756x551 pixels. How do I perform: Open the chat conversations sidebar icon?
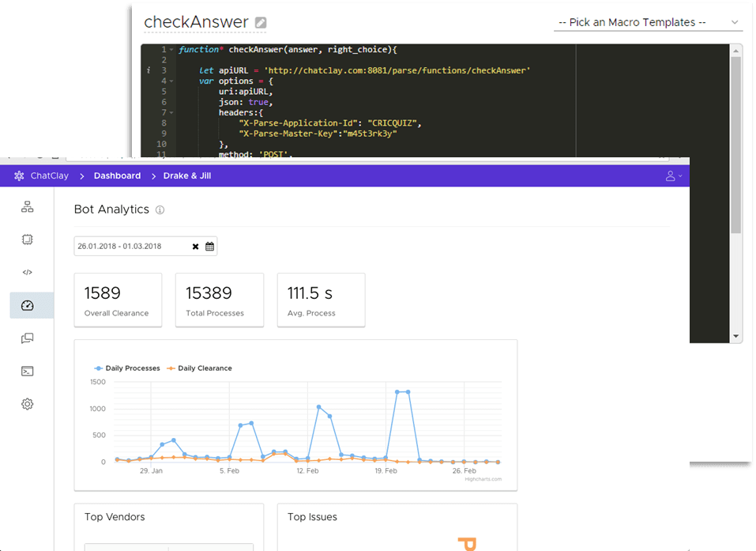[x=28, y=338]
